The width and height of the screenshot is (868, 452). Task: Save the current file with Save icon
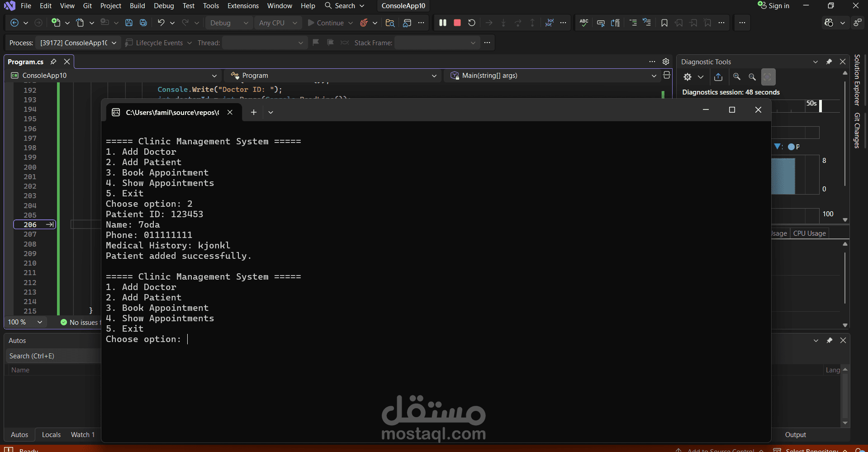pyautogui.click(x=129, y=23)
